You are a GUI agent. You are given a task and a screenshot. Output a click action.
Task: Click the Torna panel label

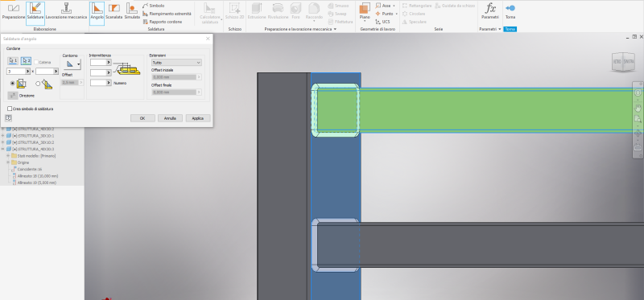(510, 29)
